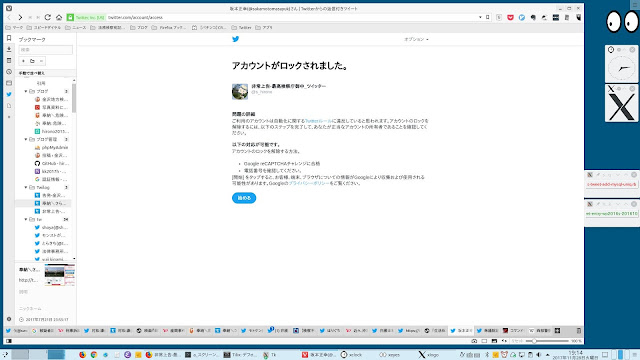Viewport: 640px width, 360px height.
Task: Bookmark this page via address bar icon
Action: (488, 18)
